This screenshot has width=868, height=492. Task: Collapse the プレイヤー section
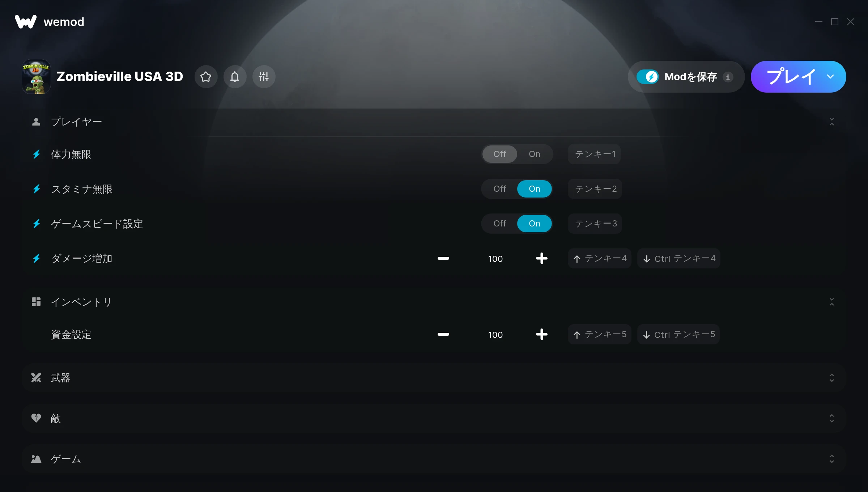point(831,122)
